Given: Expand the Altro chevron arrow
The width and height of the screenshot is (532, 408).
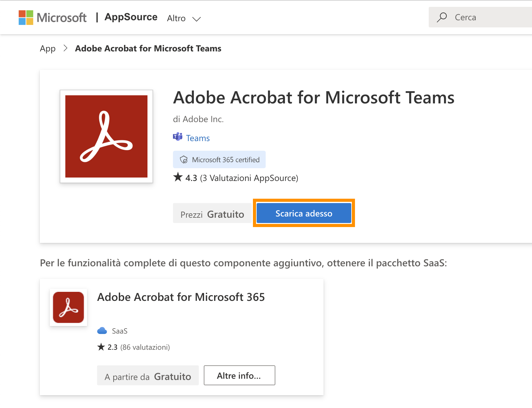Looking at the screenshot, I should pyautogui.click(x=197, y=19).
